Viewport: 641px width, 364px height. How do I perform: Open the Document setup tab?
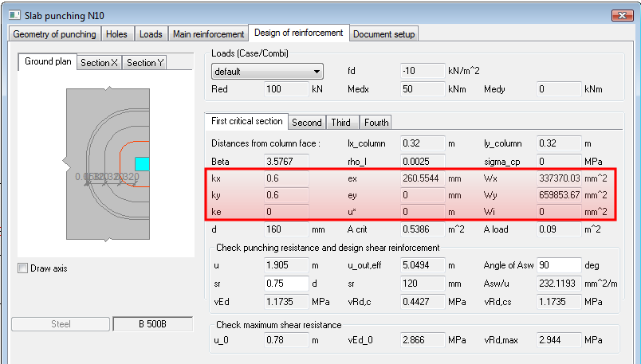[x=383, y=34]
